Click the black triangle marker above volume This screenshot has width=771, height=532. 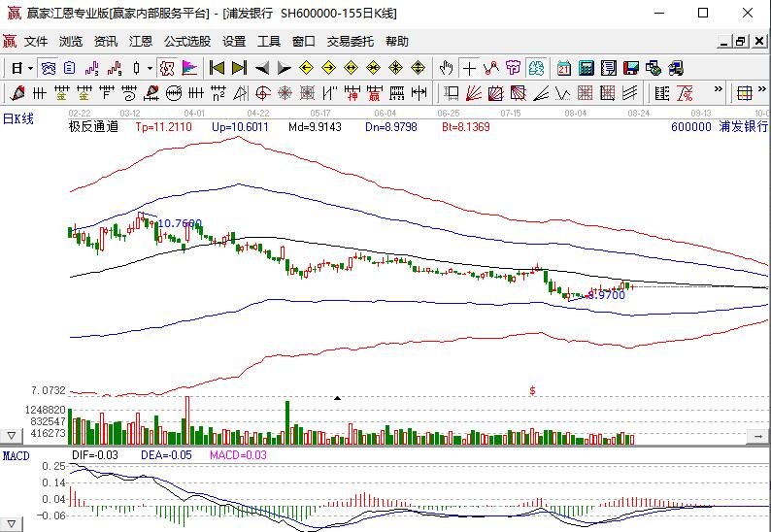pos(337,398)
